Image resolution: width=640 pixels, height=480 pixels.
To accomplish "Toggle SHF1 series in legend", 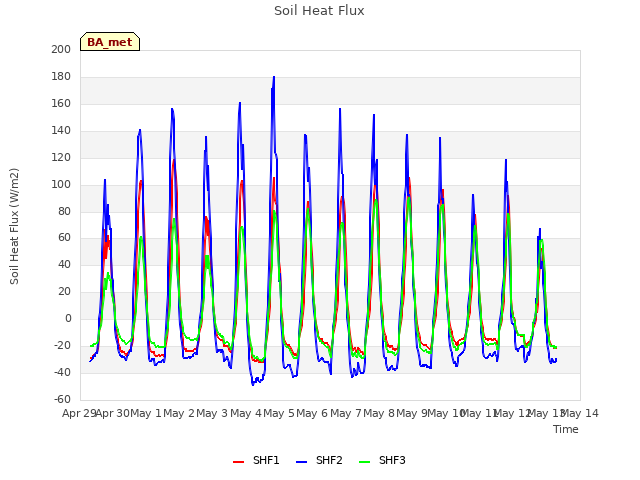I will point(256,460).
